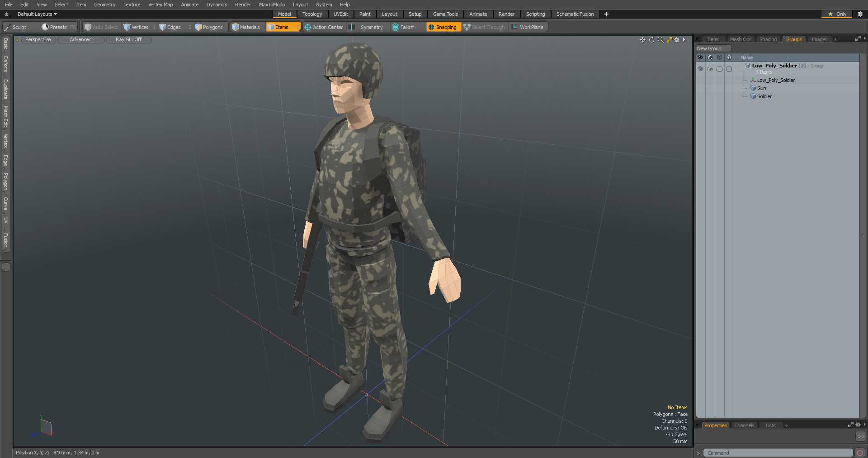Open the Perspective view type dropdown
Screen dimensions: 868x458
[38, 40]
